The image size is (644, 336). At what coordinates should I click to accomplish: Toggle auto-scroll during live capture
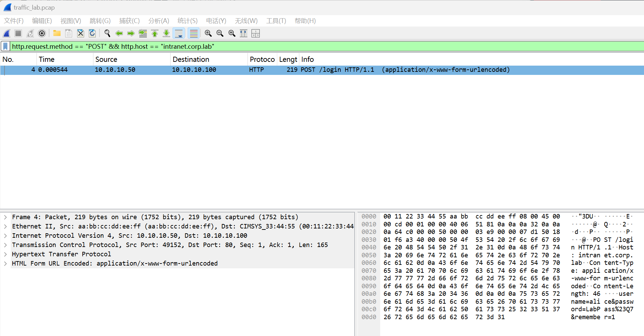(x=179, y=33)
